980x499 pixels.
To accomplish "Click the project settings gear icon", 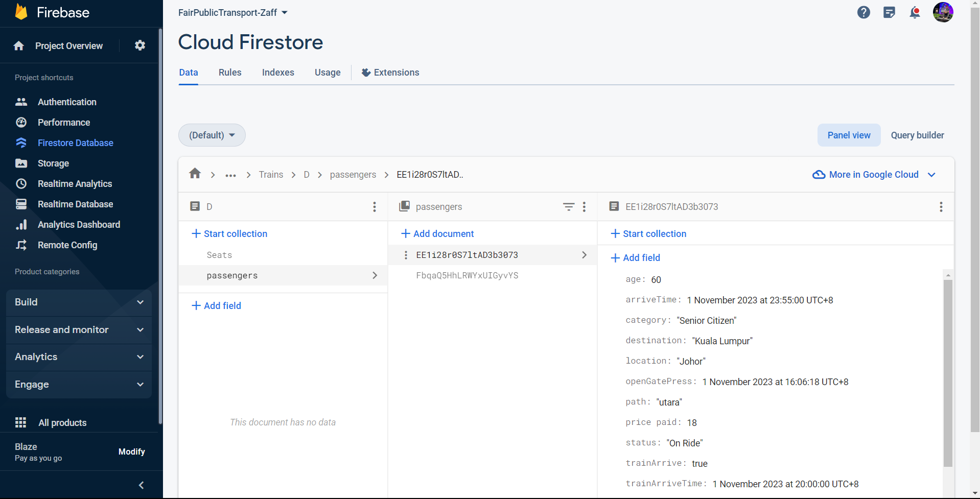I will click(139, 45).
